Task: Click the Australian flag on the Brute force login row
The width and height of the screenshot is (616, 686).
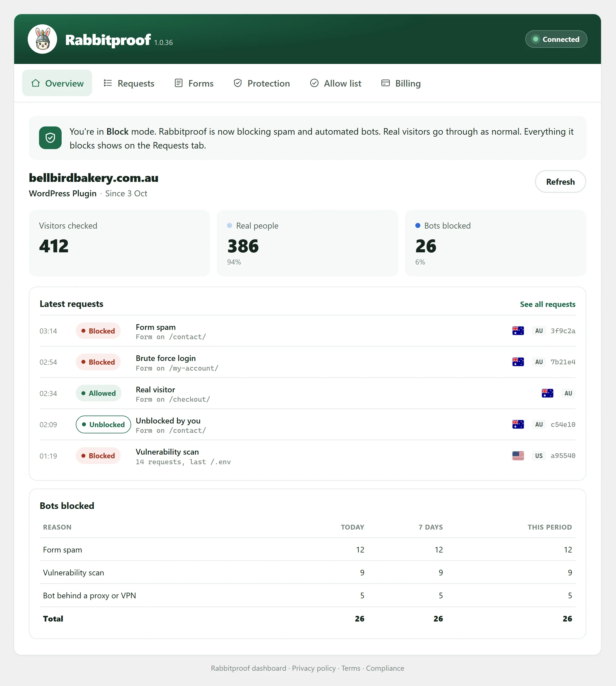Action: (518, 362)
